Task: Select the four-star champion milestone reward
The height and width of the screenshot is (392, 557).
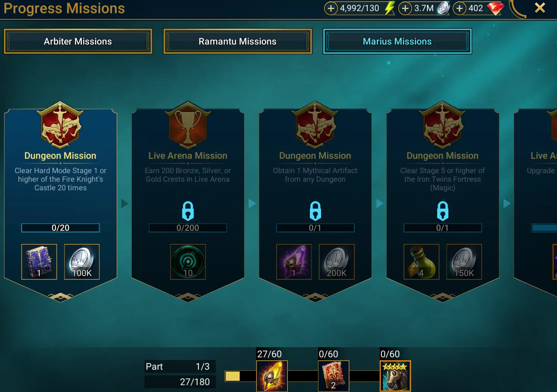Action: point(395,376)
